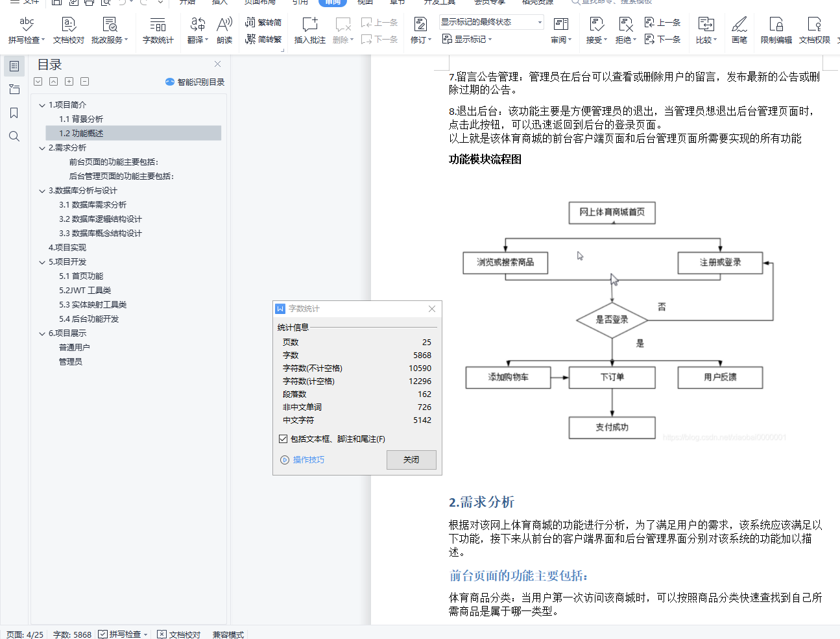
Task: Click the 页面: 4/25 page indicator
Action: pyautogui.click(x=25, y=634)
